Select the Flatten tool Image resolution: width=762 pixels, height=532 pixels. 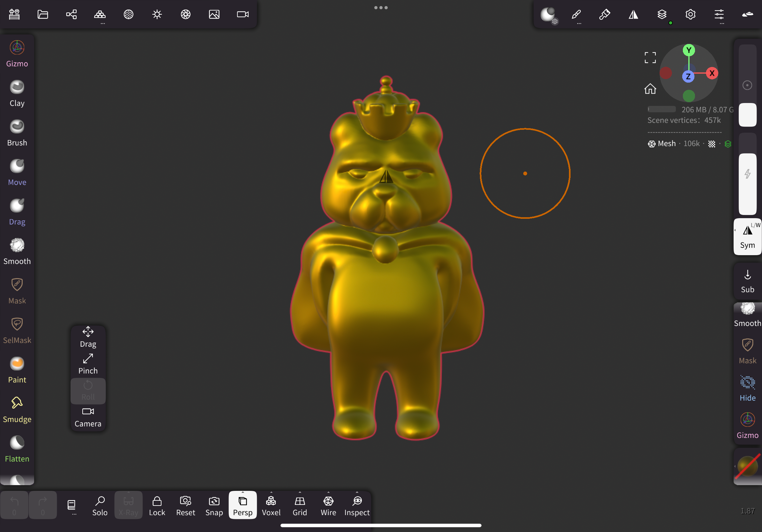pyautogui.click(x=17, y=449)
